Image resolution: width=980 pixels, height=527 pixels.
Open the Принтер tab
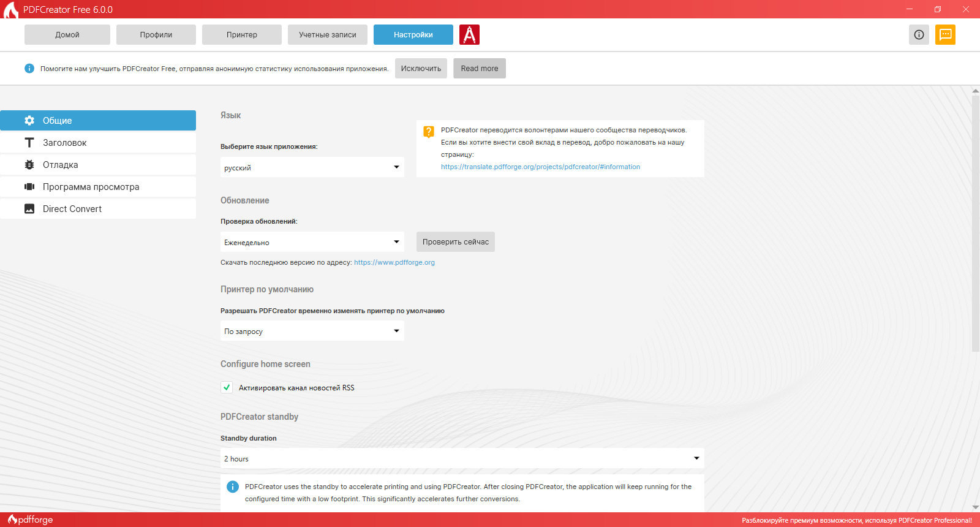coord(242,34)
